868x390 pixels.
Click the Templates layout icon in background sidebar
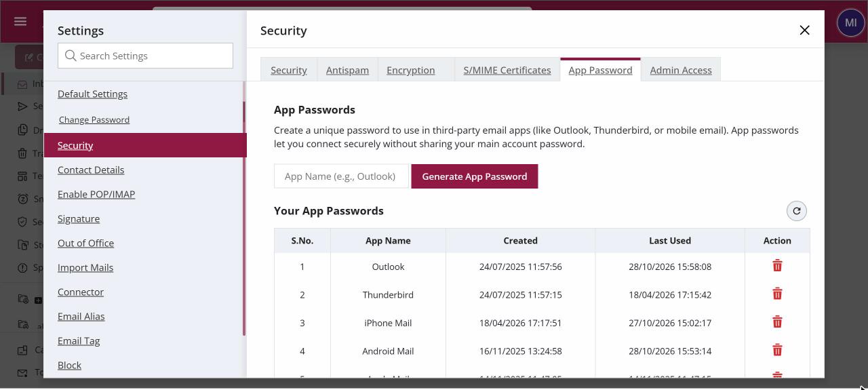tap(22, 176)
